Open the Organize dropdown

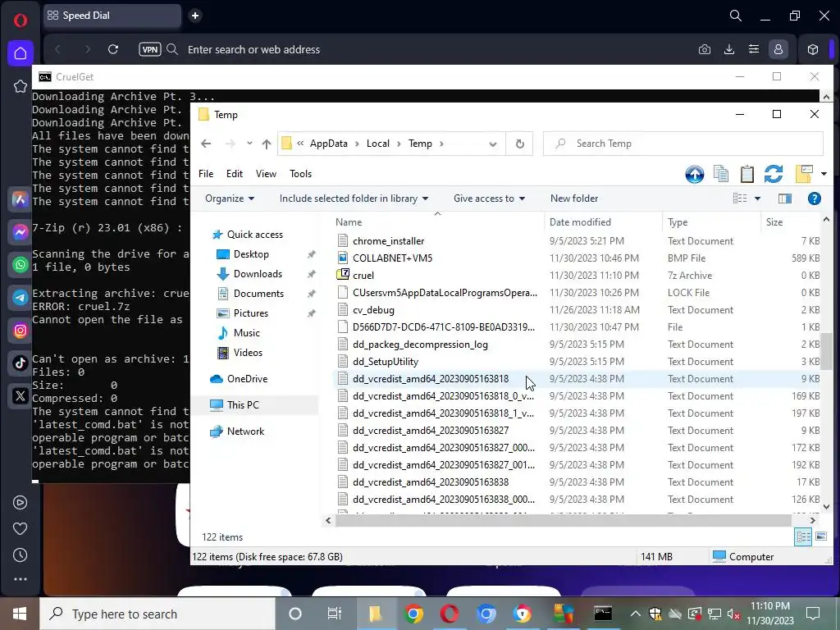point(230,199)
